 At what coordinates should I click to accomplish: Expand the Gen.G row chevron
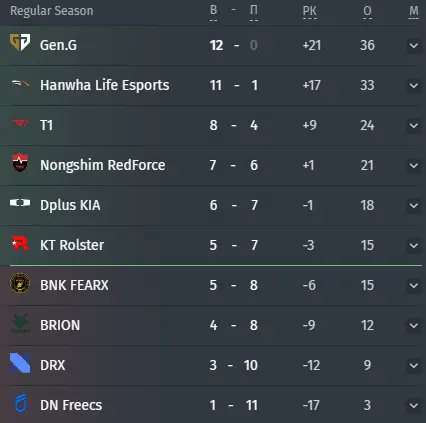click(414, 45)
